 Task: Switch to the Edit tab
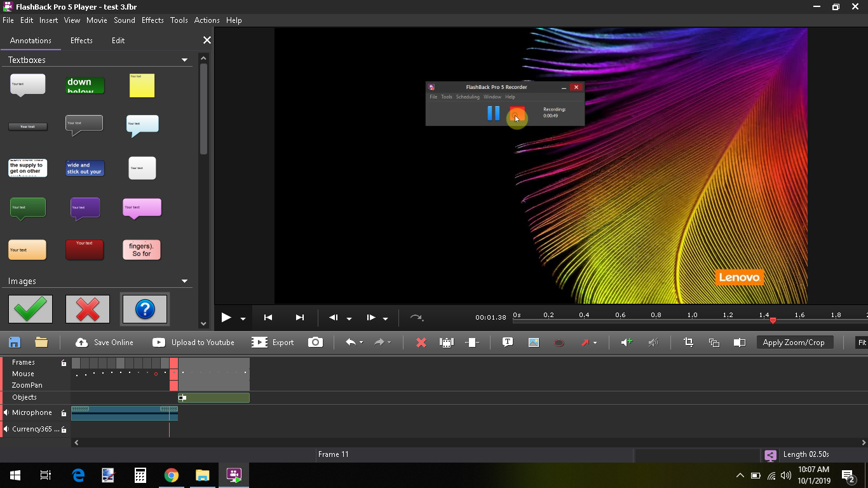click(x=118, y=41)
